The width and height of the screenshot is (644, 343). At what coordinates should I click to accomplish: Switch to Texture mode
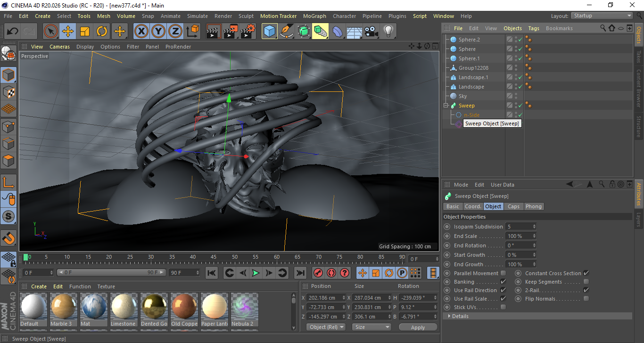coord(9,92)
